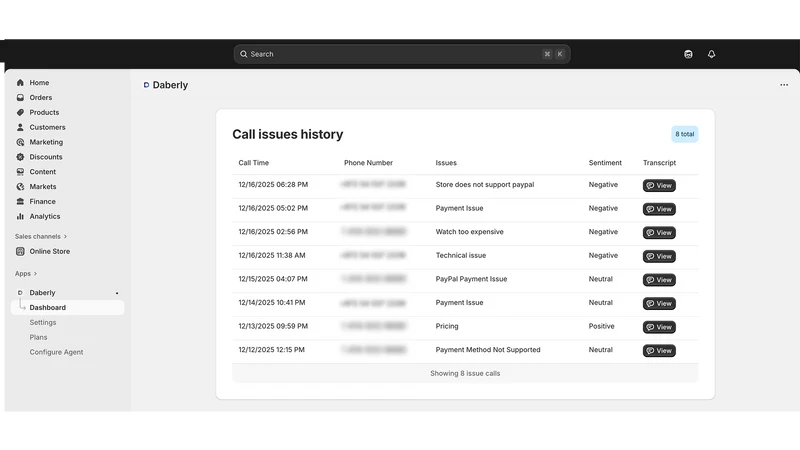Viewport: 800px width, 450px height.
Task: Click the Daberly app icon in sidebar
Action: 20,293
